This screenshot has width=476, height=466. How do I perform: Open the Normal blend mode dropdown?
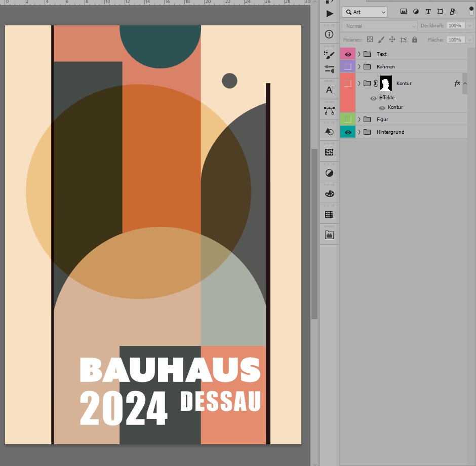(x=379, y=26)
